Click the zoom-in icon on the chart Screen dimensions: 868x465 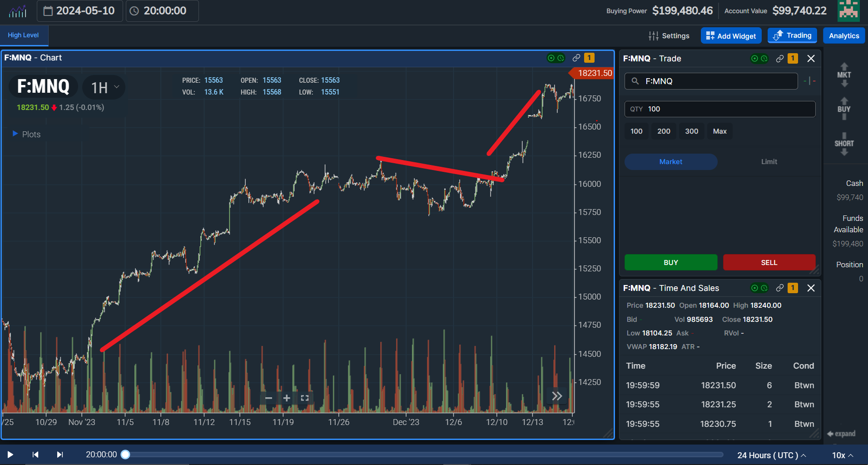(x=286, y=398)
